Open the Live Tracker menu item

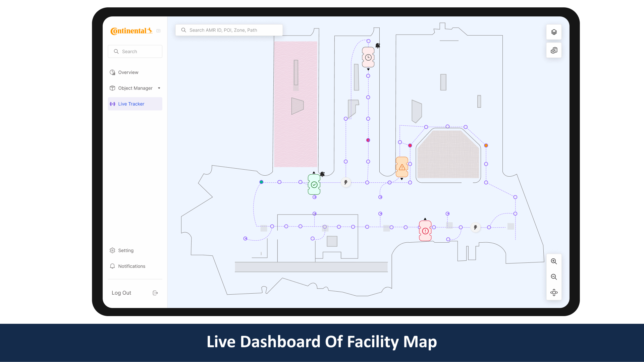[x=131, y=104]
